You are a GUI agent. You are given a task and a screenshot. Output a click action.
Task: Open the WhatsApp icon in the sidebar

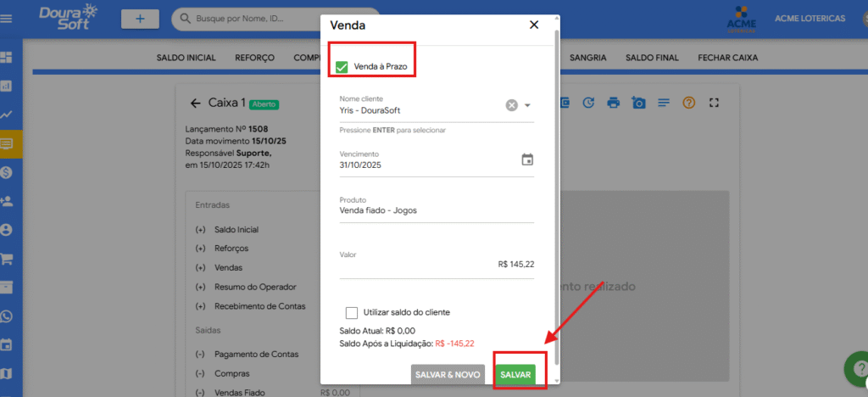point(7,316)
